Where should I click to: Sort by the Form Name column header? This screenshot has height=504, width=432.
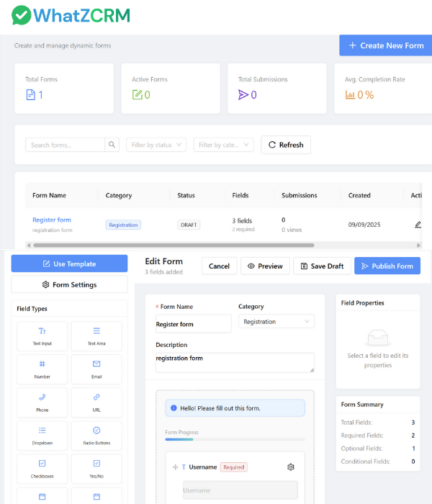point(49,195)
